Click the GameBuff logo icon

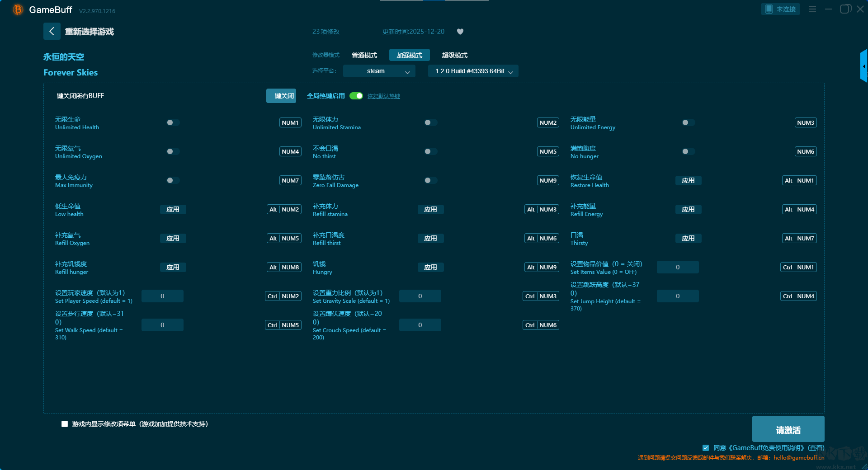click(x=18, y=9)
